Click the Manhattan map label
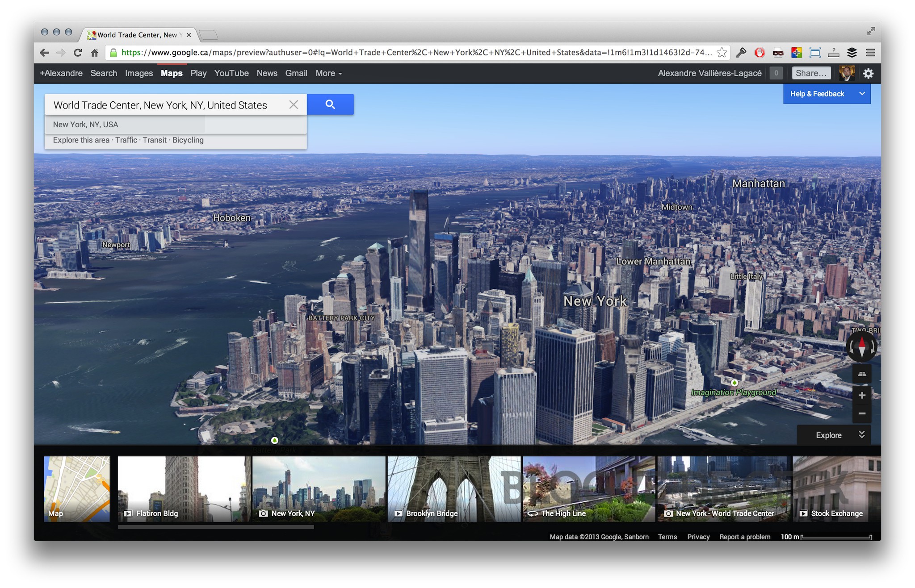Screen dimensions: 915x588 pos(758,183)
